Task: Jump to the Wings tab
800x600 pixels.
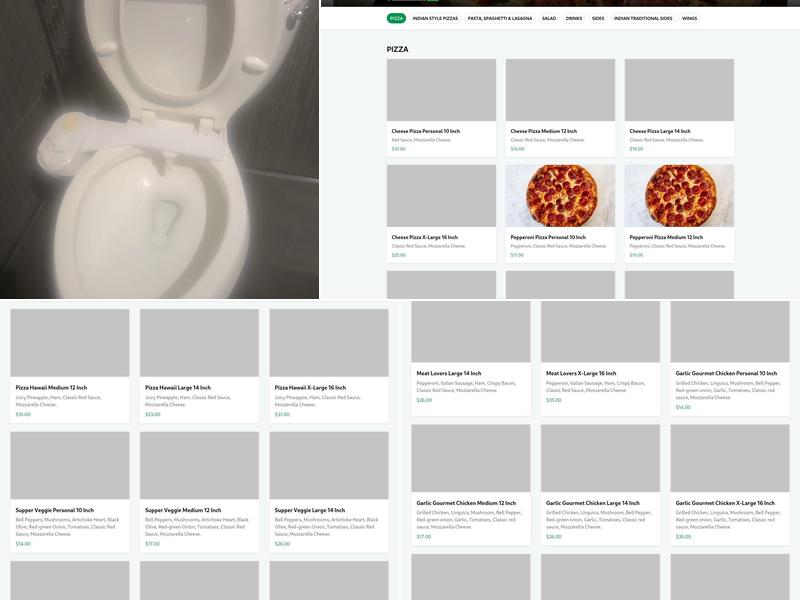Action: pos(690,18)
